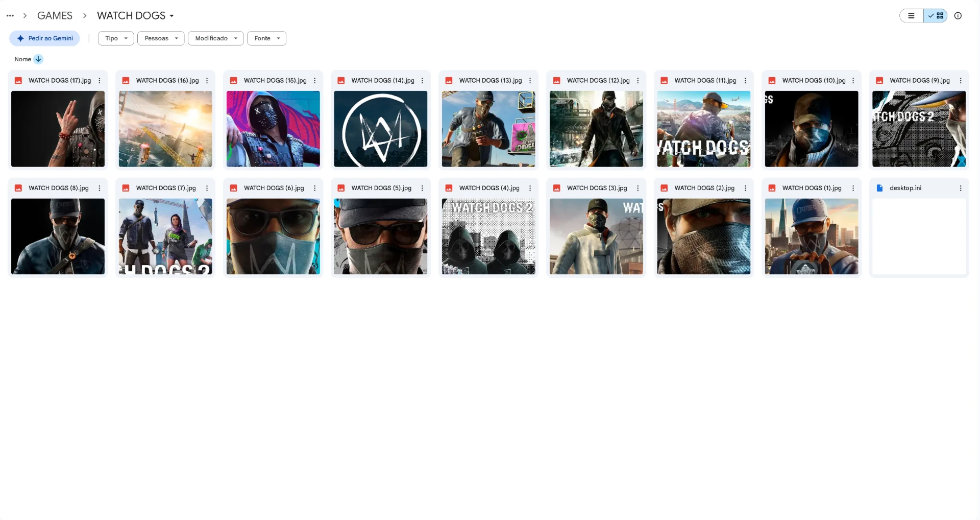980x520 pixels.
Task: Select the WATCH DOGS (2).jpg thumbnail
Action: point(704,237)
